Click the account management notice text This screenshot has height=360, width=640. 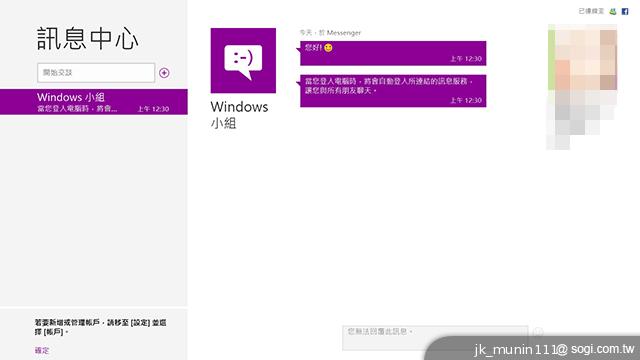[x=100, y=327]
